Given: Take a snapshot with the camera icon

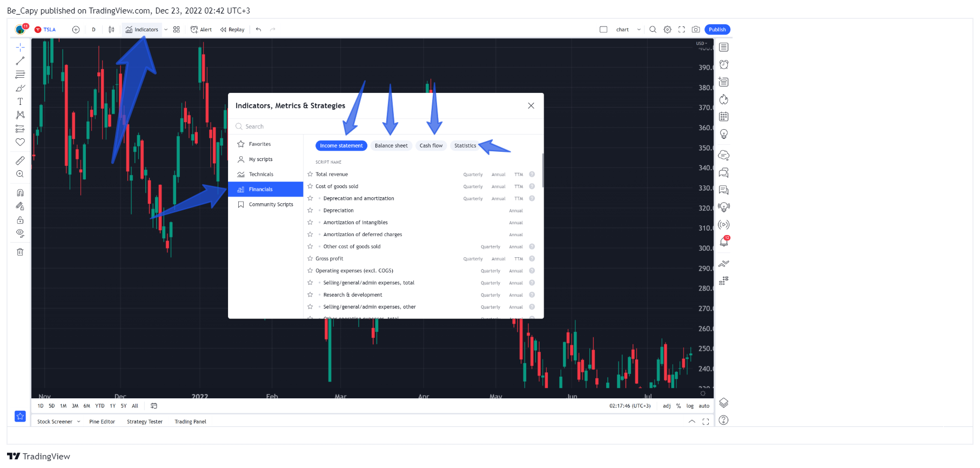Looking at the screenshot, I should pyautogui.click(x=696, y=30).
